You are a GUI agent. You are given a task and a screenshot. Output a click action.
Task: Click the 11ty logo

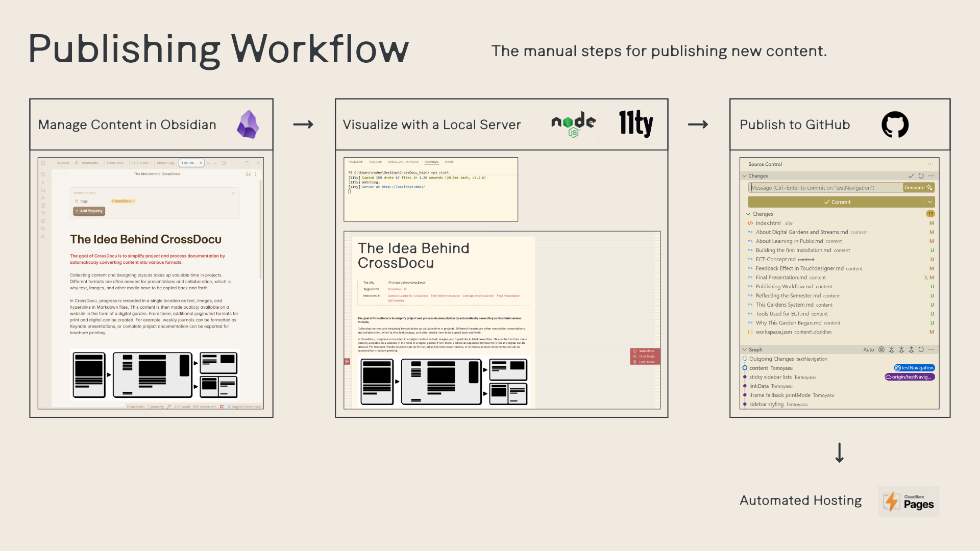point(636,124)
